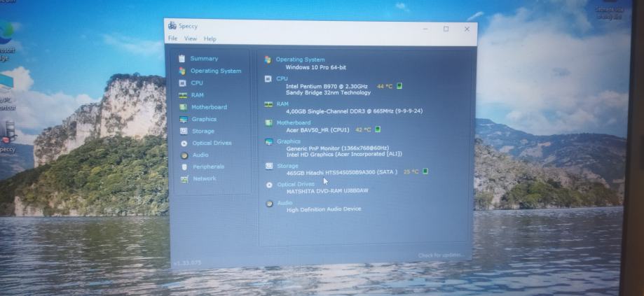Viewport: 644px width, 296px height.
Task: Go to the Operating System sidebar entry
Action: click(x=216, y=71)
